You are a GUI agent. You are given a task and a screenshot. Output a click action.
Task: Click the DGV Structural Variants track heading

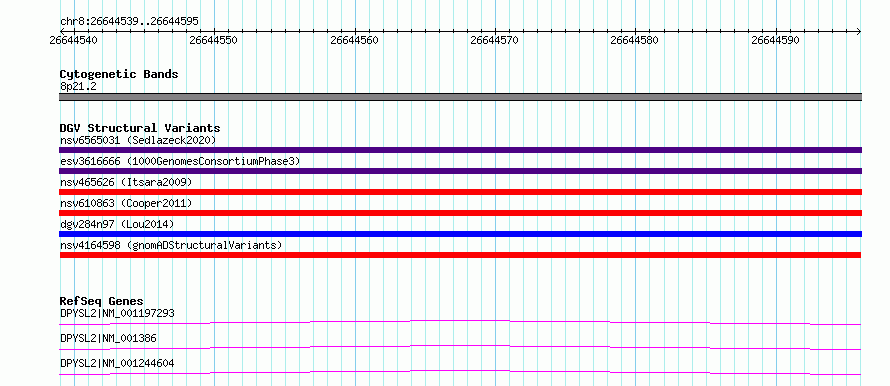pos(140,128)
